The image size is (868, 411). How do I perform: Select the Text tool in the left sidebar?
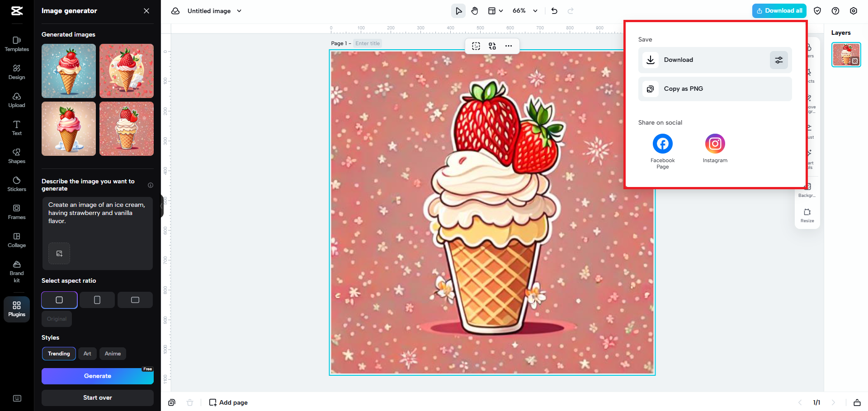[x=17, y=128]
